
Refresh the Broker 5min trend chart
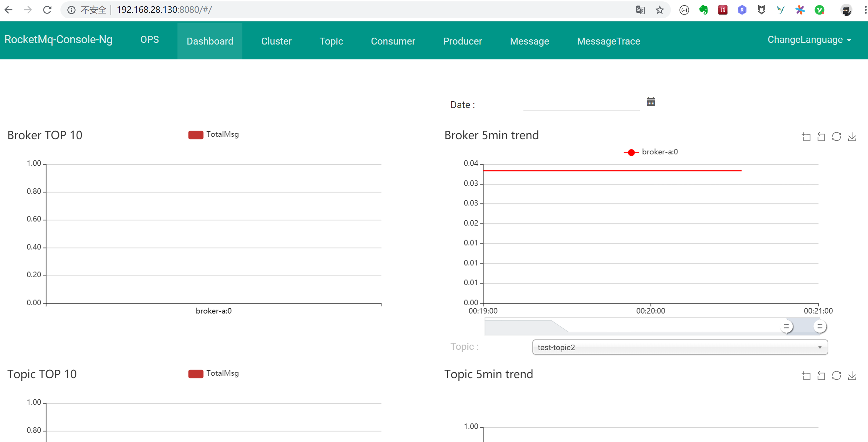(x=837, y=137)
